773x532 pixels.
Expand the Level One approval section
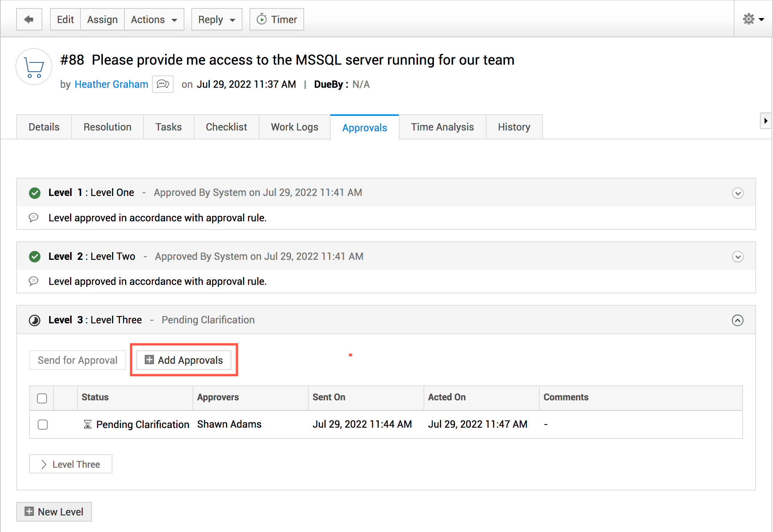(737, 193)
